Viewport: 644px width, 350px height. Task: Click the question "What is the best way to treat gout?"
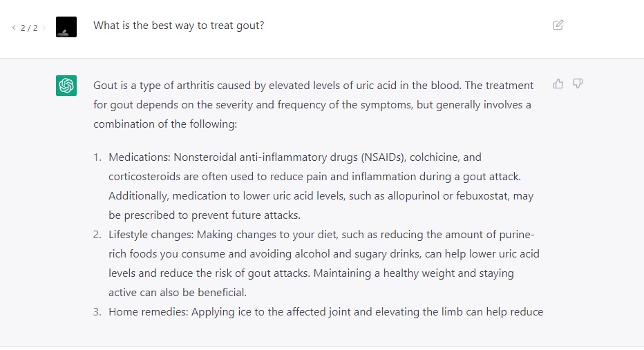click(x=178, y=26)
